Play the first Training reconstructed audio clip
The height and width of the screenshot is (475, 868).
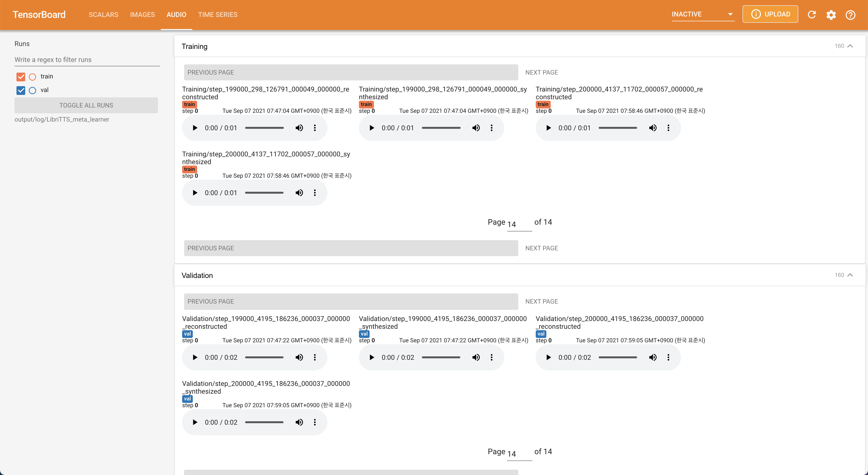click(x=195, y=128)
